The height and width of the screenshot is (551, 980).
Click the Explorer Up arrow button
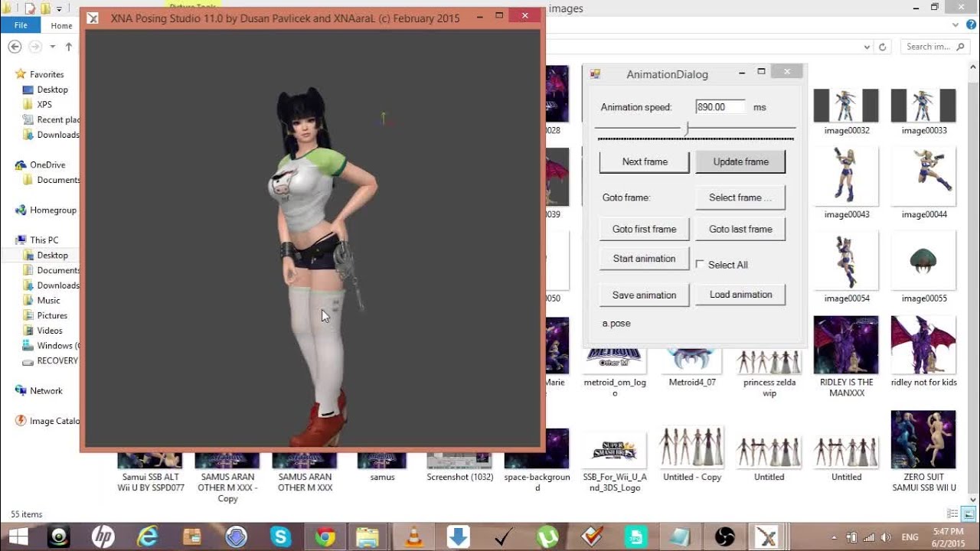coord(69,47)
